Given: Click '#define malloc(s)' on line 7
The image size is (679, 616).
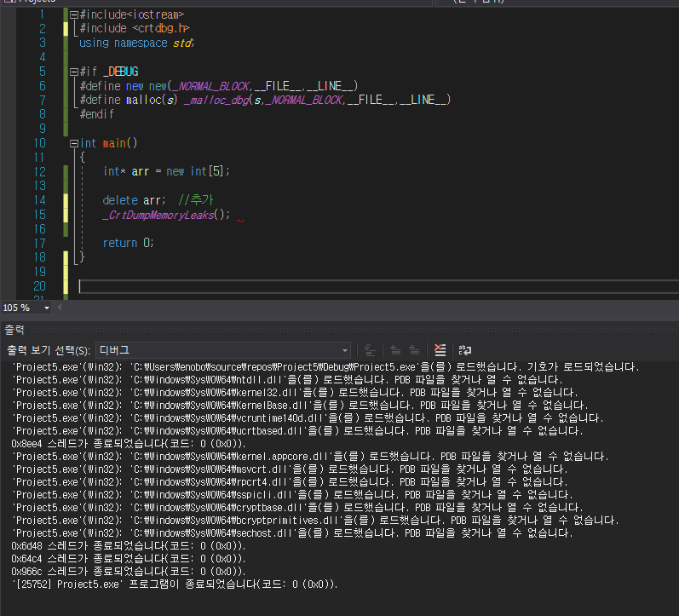Looking at the screenshot, I should tap(129, 100).
